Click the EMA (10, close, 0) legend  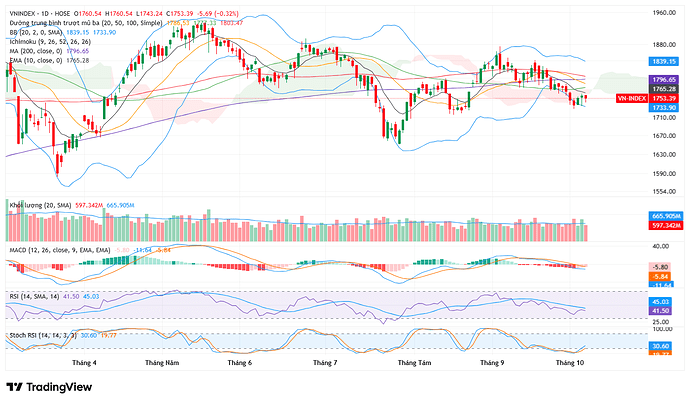pos(37,60)
